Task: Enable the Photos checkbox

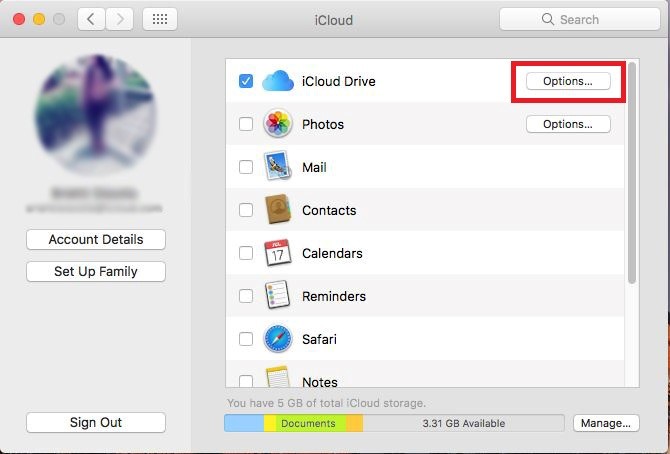Action: point(246,124)
